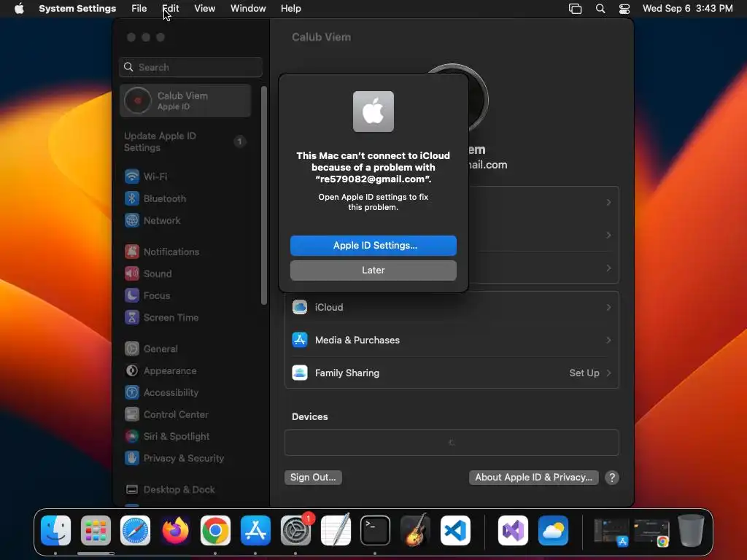Expand Media & Purchases chevron
Image resolution: width=747 pixels, height=560 pixels.
point(608,340)
